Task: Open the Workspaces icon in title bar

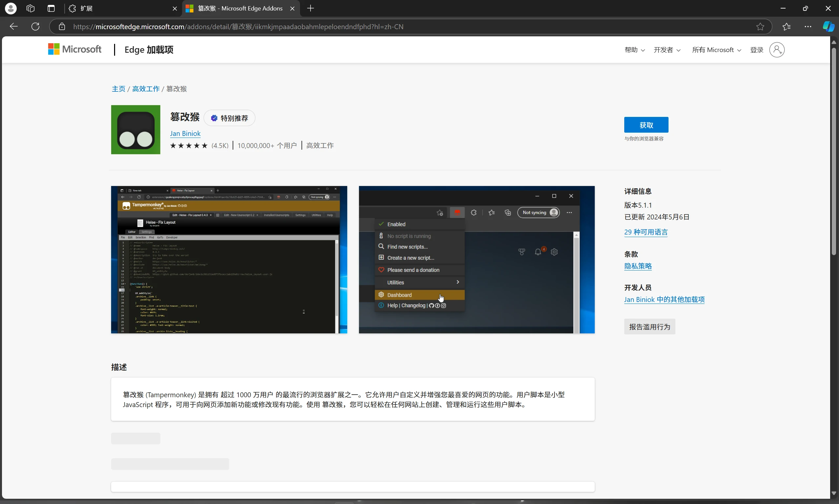Action: (30, 9)
